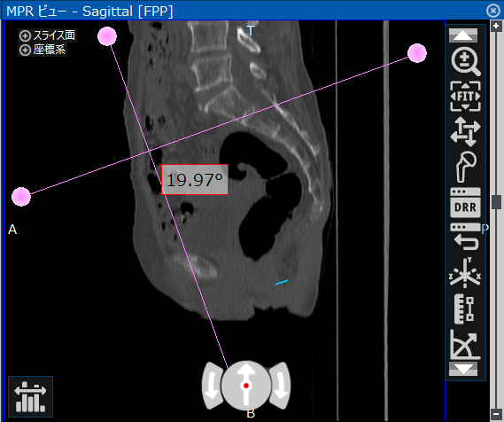Fit image to view with FIT icon
Screen dimensions: 504x422
465,96
